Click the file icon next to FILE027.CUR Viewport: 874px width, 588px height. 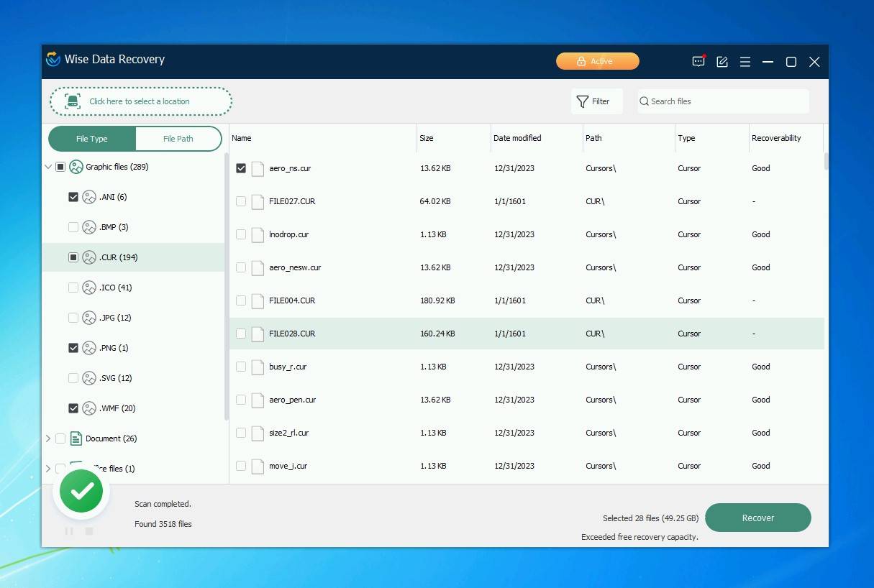point(258,201)
